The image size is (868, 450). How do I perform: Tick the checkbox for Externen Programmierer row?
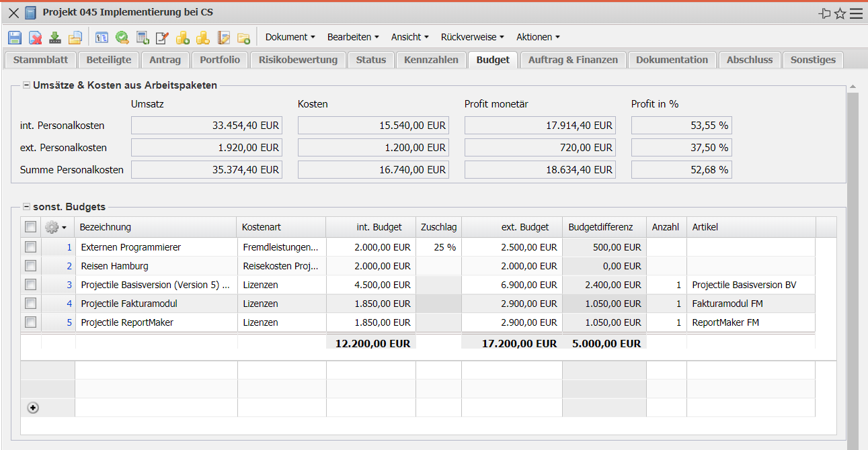30,247
